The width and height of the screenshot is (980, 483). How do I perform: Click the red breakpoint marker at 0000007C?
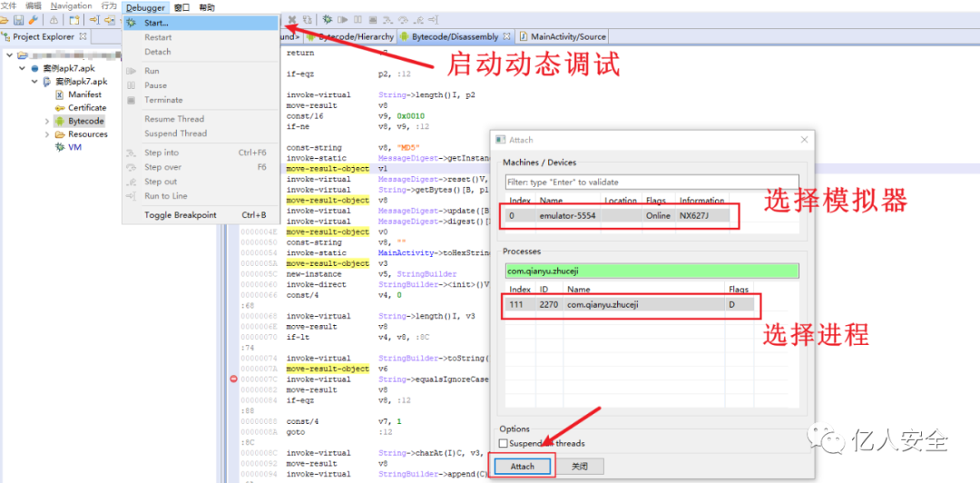point(234,379)
